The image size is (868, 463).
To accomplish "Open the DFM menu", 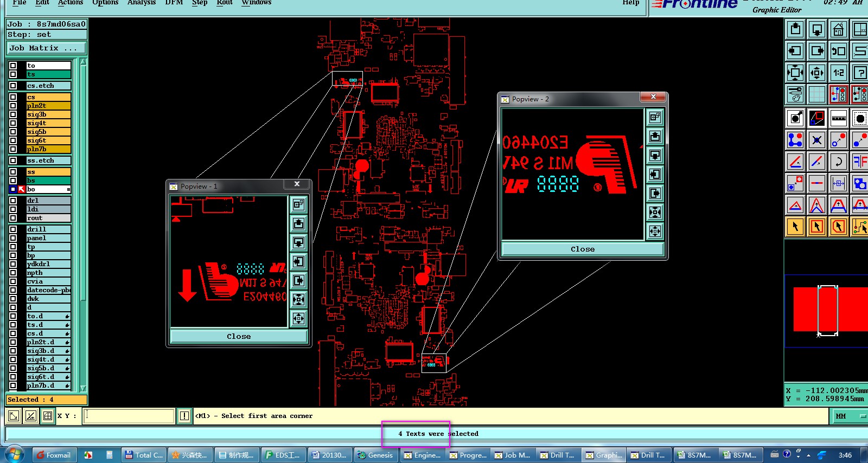I will pos(174,3).
